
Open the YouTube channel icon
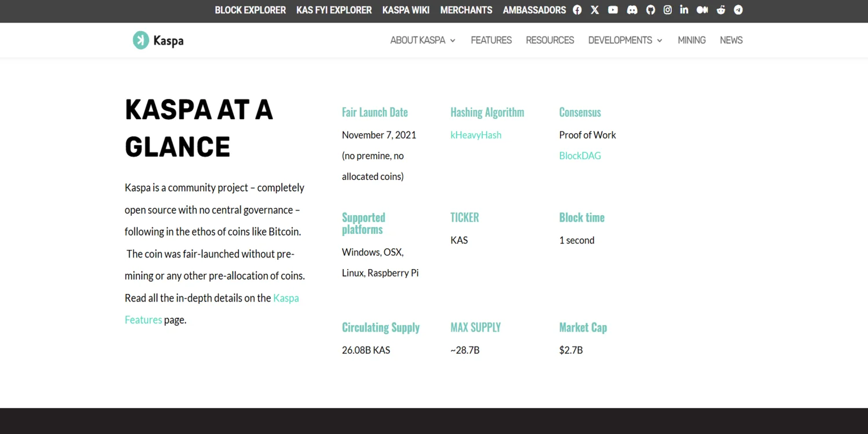click(613, 10)
